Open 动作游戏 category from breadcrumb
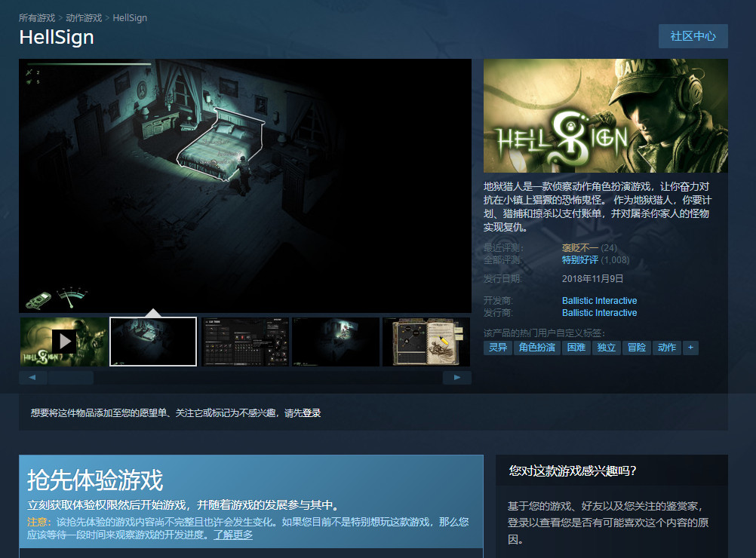 coord(83,17)
